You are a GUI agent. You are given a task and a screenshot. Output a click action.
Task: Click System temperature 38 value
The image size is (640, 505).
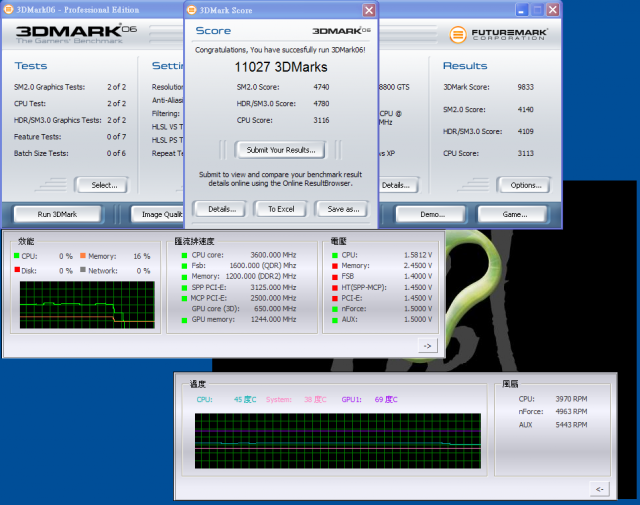[x=315, y=399]
